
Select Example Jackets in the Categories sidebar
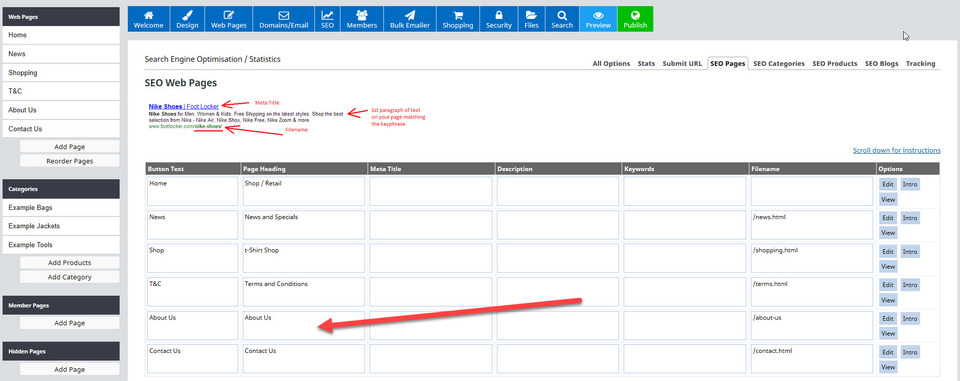coord(61,226)
